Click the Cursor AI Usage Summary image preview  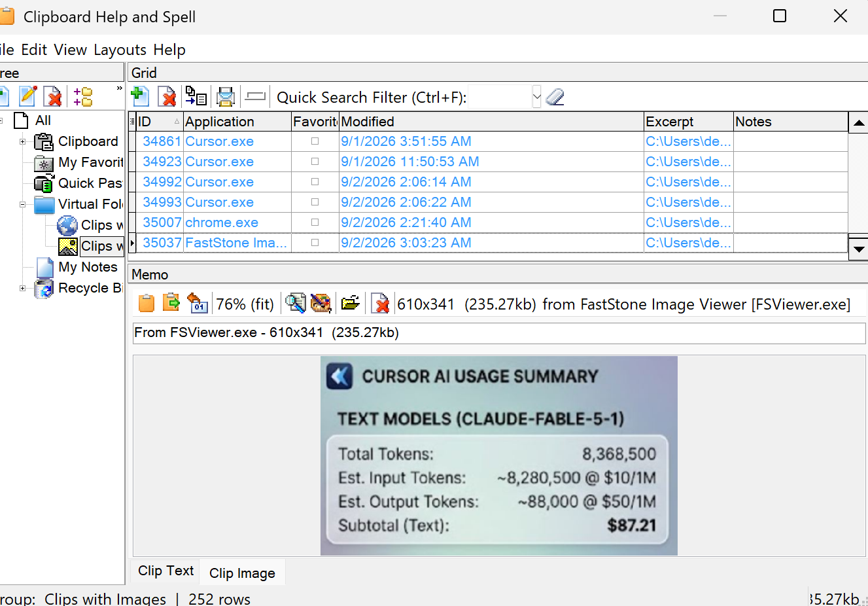click(x=499, y=455)
